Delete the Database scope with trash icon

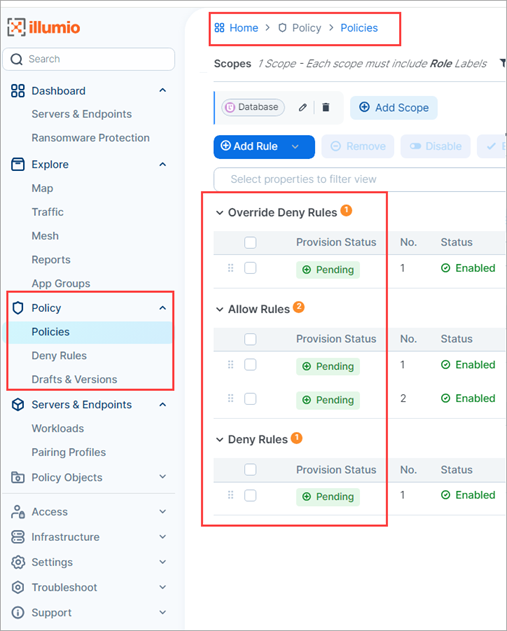pos(326,107)
